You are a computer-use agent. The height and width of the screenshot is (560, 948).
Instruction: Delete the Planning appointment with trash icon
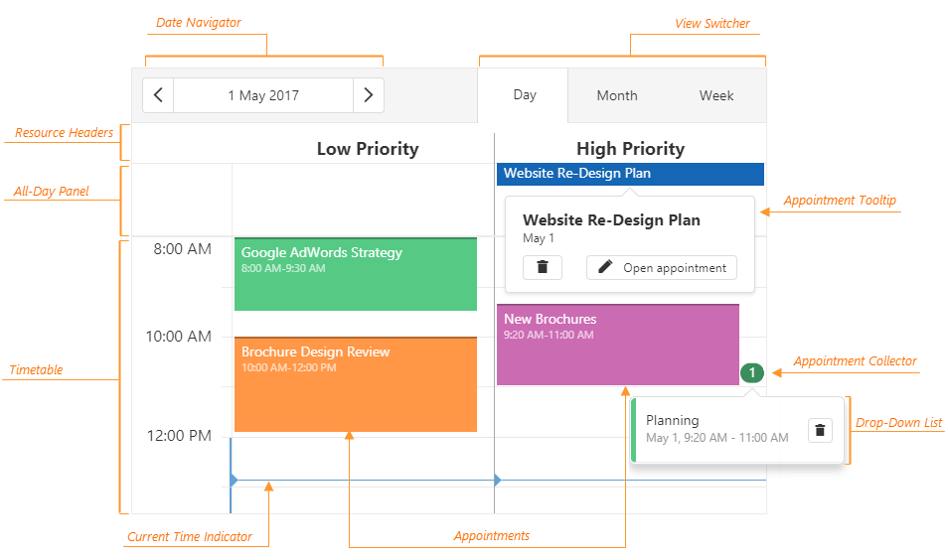[820, 430]
